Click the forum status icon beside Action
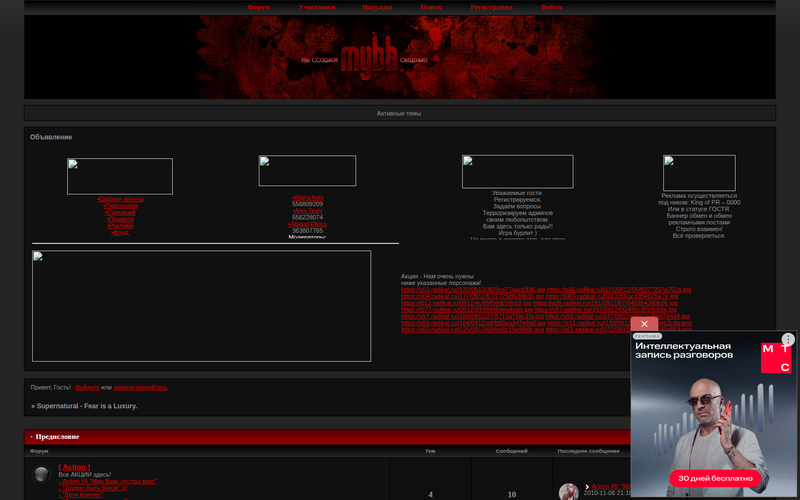800x500 pixels. click(x=41, y=474)
